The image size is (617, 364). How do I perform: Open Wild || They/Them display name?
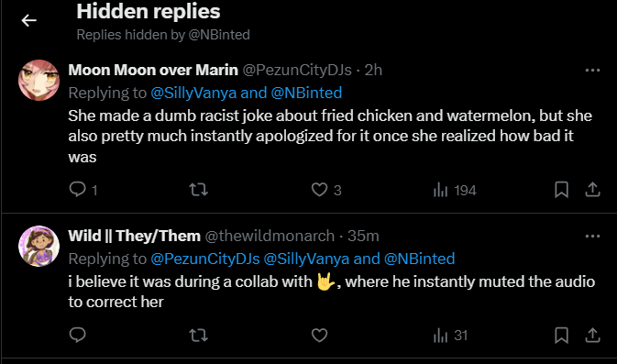(134, 236)
